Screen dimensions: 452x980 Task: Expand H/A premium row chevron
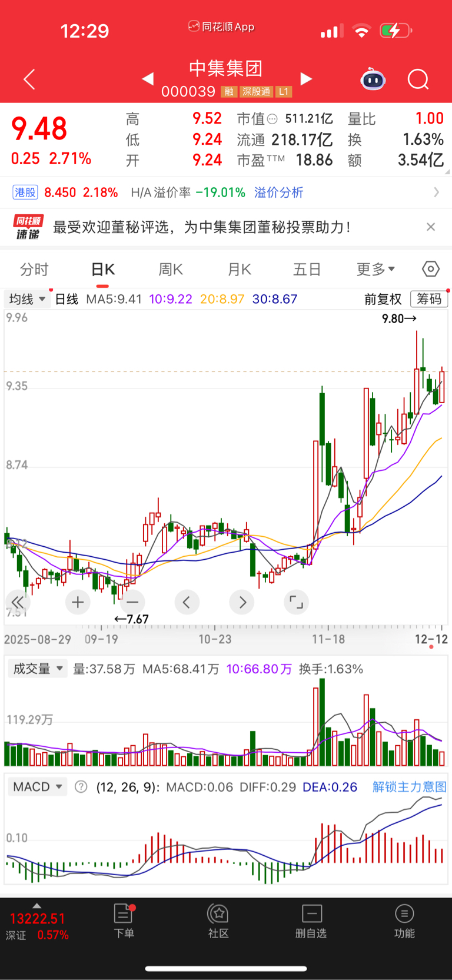436,192
